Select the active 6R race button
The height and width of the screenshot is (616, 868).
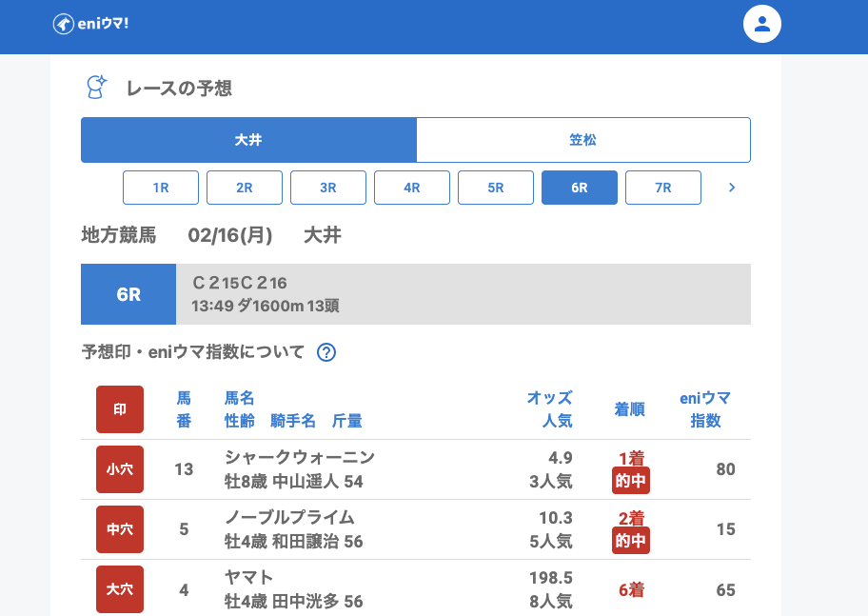(x=580, y=188)
